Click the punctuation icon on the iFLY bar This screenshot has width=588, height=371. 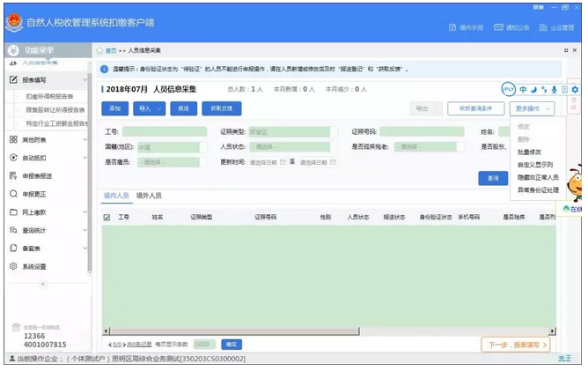tap(544, 89)
